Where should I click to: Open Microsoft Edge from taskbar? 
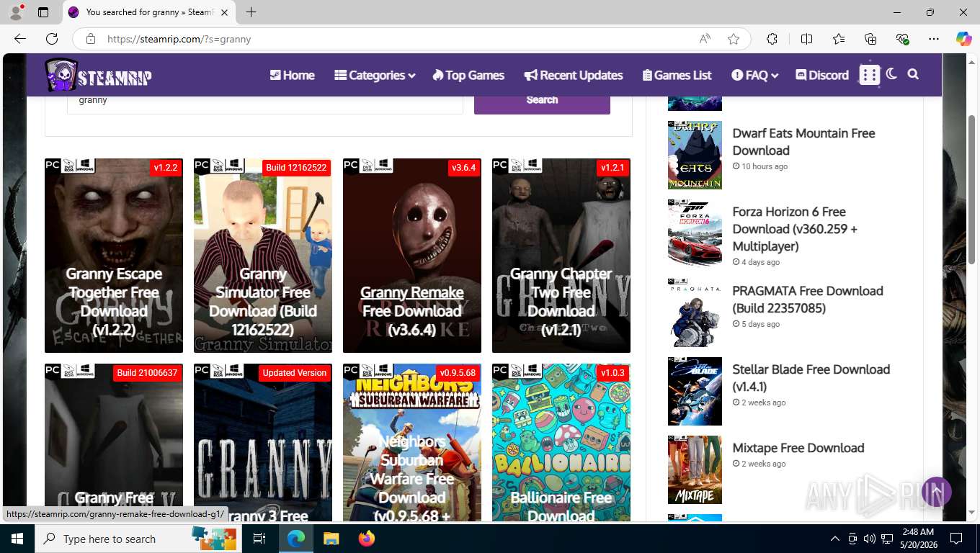pyautogui.click(x=295, y=539)
